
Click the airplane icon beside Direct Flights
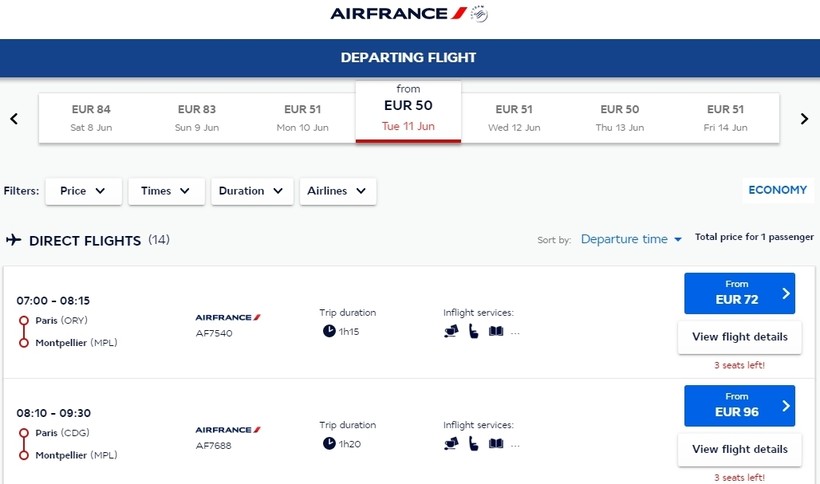[x=14, y=240]
